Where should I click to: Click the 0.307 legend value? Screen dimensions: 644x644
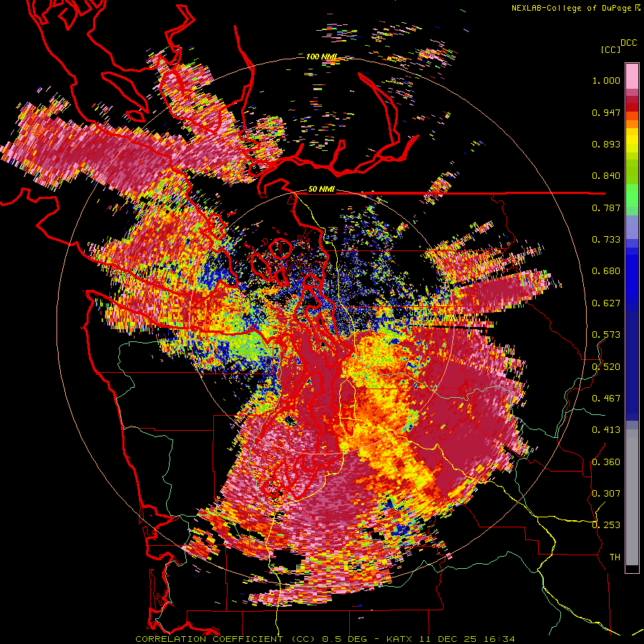pos(606,494)
